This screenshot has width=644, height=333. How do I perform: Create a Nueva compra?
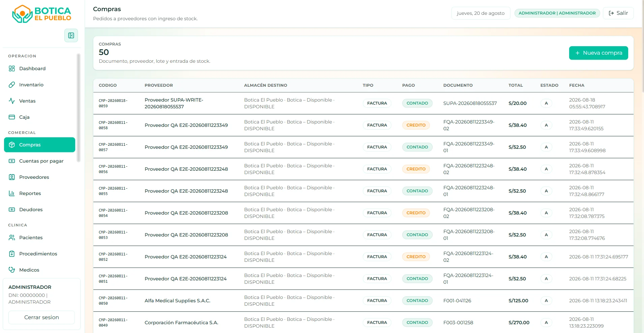coord(598,53)
